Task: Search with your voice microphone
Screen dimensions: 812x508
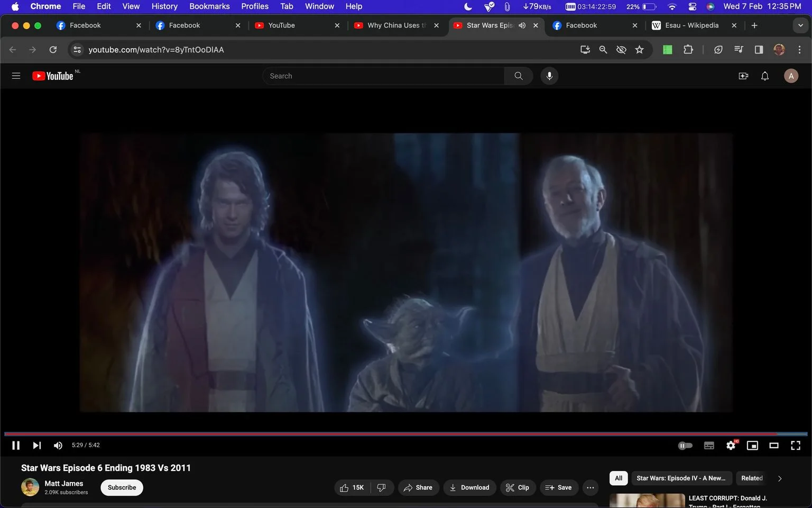Action: coord(549,76)
